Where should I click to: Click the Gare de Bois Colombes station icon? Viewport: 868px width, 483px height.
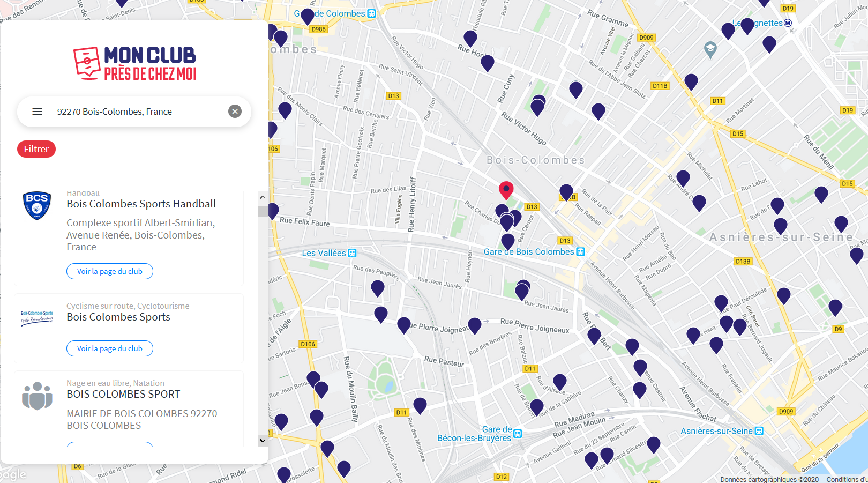pyautogui.click(x=580, y=252)
